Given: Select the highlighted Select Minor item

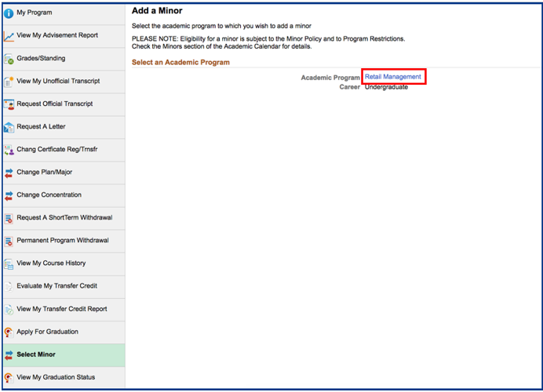Looking at the screenshot, I should (x=36, y=354).
